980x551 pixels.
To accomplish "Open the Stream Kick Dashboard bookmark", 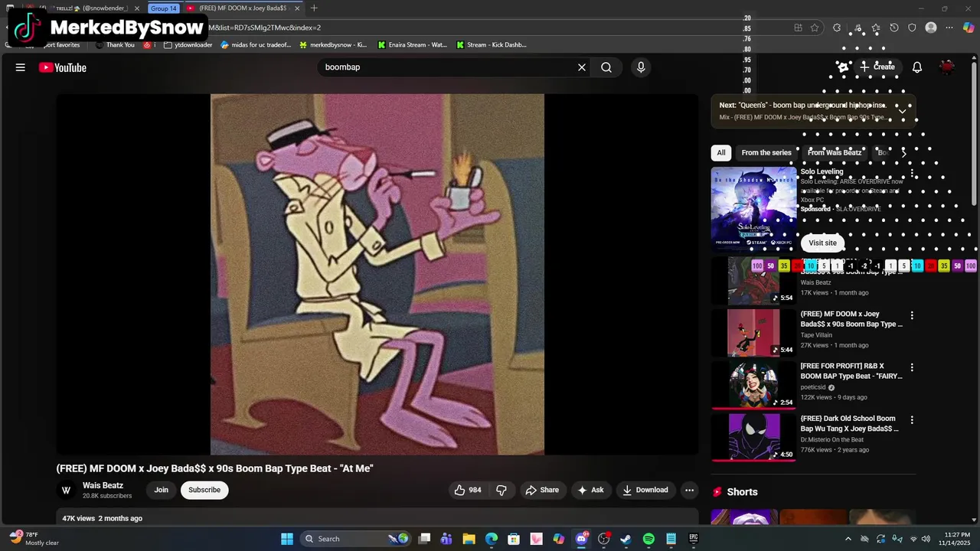I will pyautogui.click(x=491, y=44).
